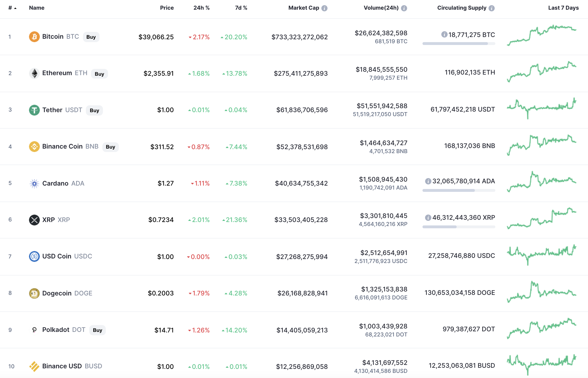Open the XRP 7-day sparkline chart
Screen dimensions: 588x378
tap(542, 219)
